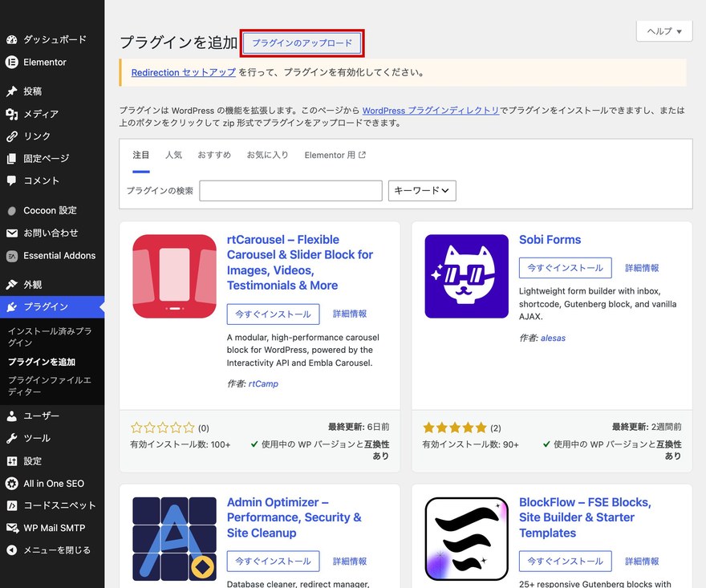Image resolution: width=706 pixels, height=588 pixels.
Task: Click the speech bubble icon beside コメント
Action: point(12,181)
